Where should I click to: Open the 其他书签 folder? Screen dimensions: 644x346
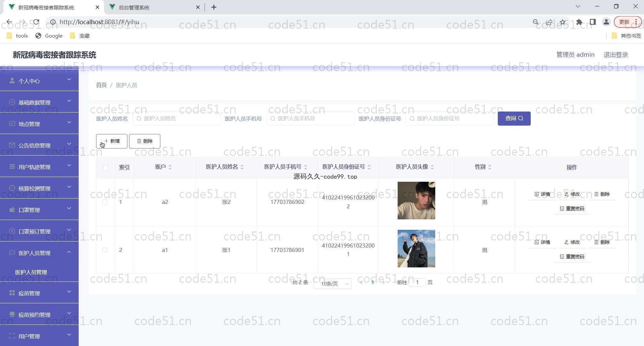pyautogui.click(x=626, y=36)
